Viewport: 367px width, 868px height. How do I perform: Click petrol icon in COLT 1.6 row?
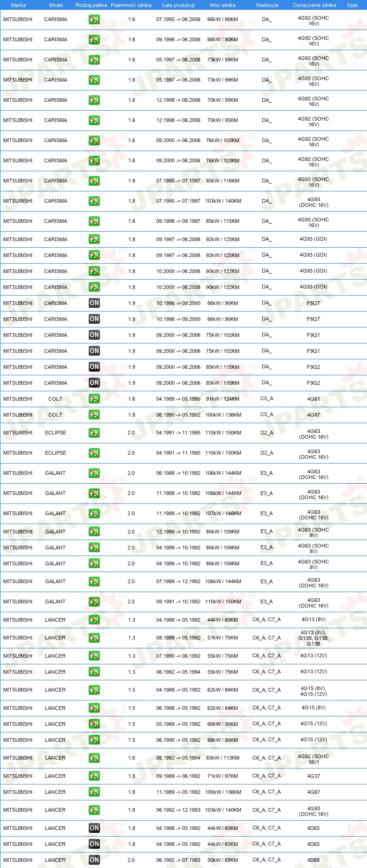click(x=94, y=399)
